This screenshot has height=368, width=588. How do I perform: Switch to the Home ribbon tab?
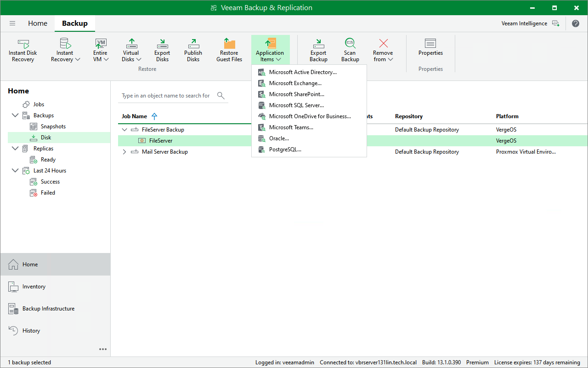38,23
